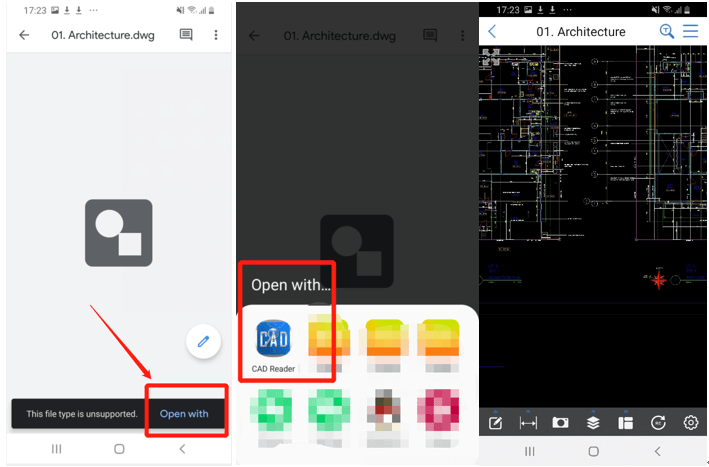Tap the layout panel icon in CAD toolbar
The image size is (709, 467).
click(625, 423)
